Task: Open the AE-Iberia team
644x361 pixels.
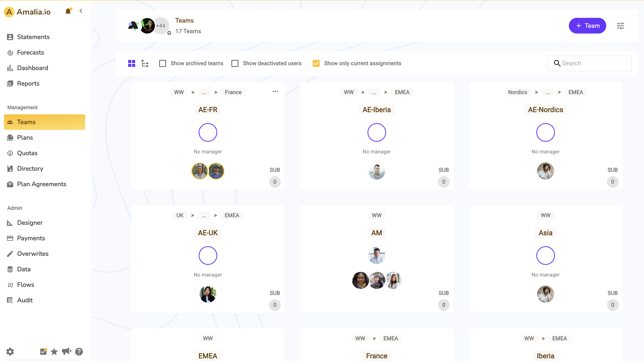Action: click(377, 110)
